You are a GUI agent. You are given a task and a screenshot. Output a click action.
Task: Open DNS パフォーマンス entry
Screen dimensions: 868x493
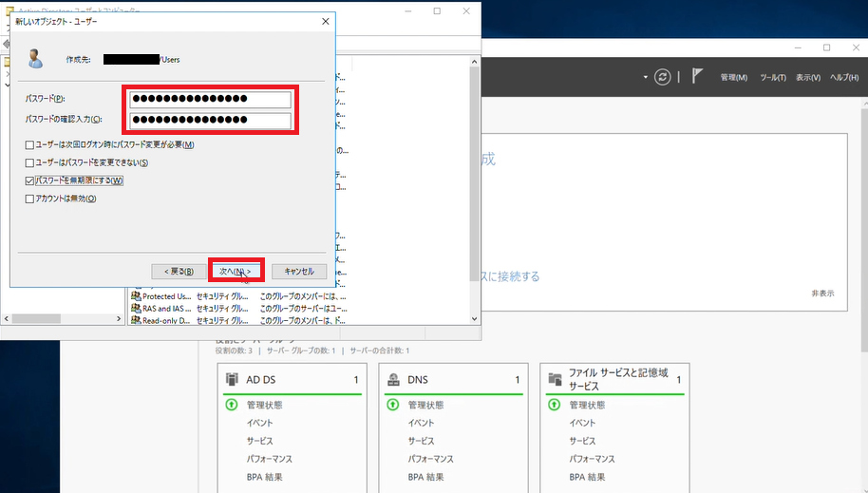pos(431,459)
